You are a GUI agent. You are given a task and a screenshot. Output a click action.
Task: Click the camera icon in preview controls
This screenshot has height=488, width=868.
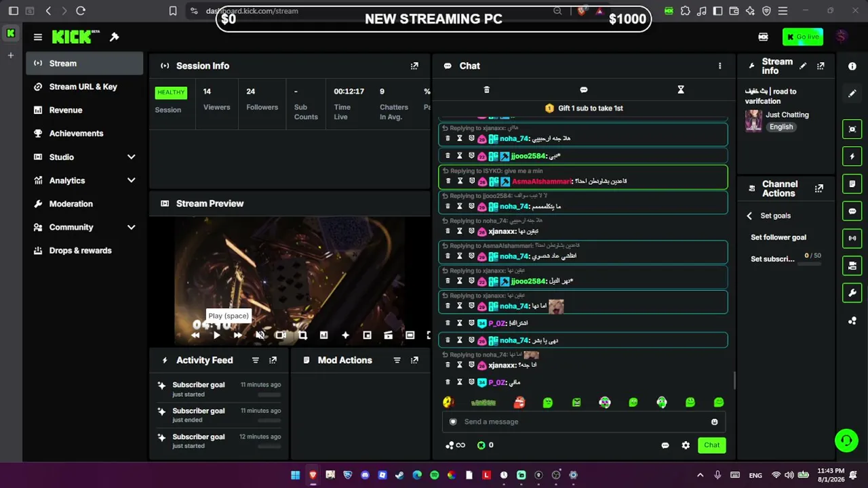[281, 335]
